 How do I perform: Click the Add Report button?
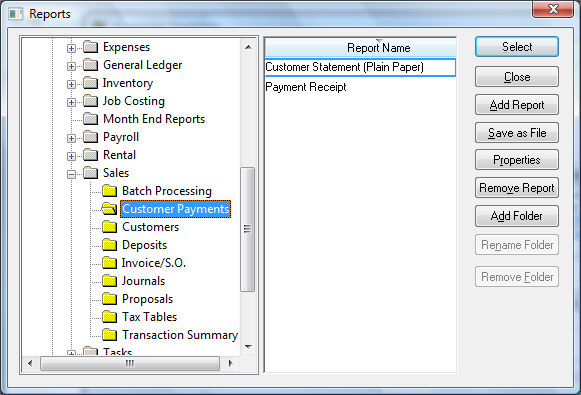point(517,105)
